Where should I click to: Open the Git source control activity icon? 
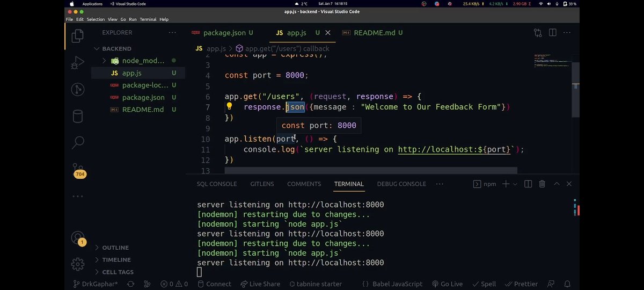78,89
